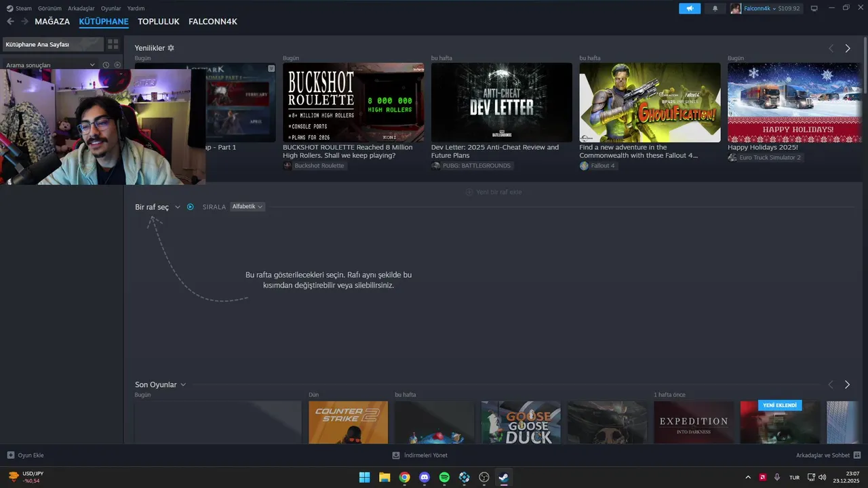Expand the Son Oyunlar shelf dropdown
Image resolution: width=868 pixels, height=488 pixels.
(x=183, y=384)
